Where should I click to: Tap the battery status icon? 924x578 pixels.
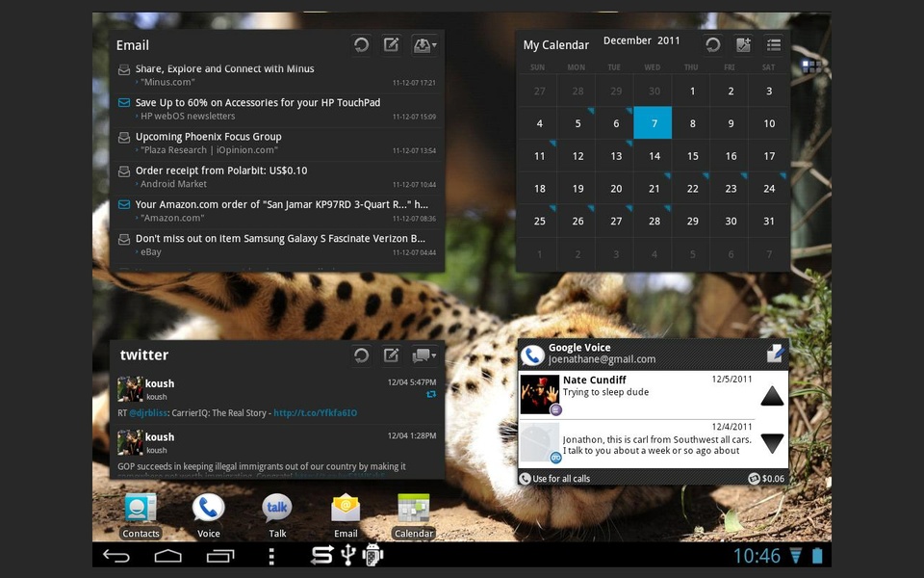(817, 556)
